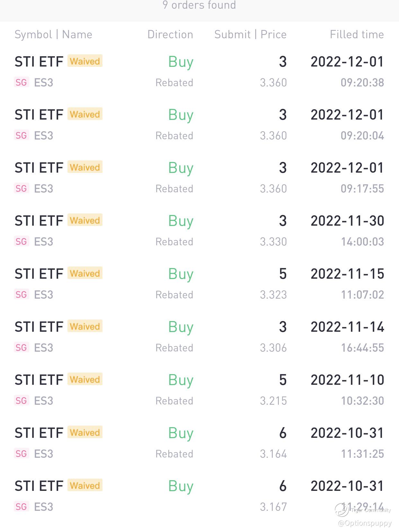The image size is (399, 532).
Task: Open the order priced at 3.306
Action: [199, 337]
